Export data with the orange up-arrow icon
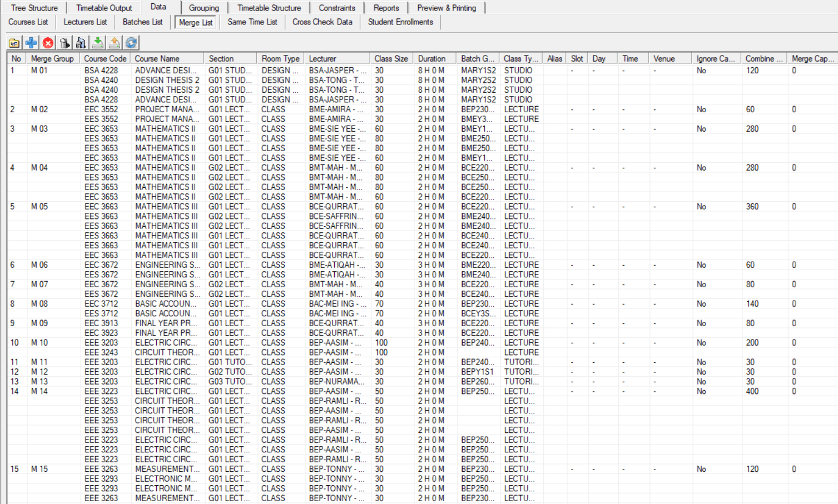This screenshot has height=504, width=838. coord(115,43)
